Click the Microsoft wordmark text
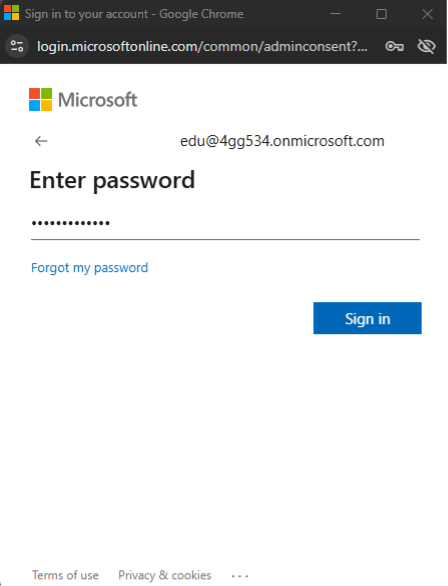Image resolution: width=448 pixels, height=586 pixels. click(98, 100)
